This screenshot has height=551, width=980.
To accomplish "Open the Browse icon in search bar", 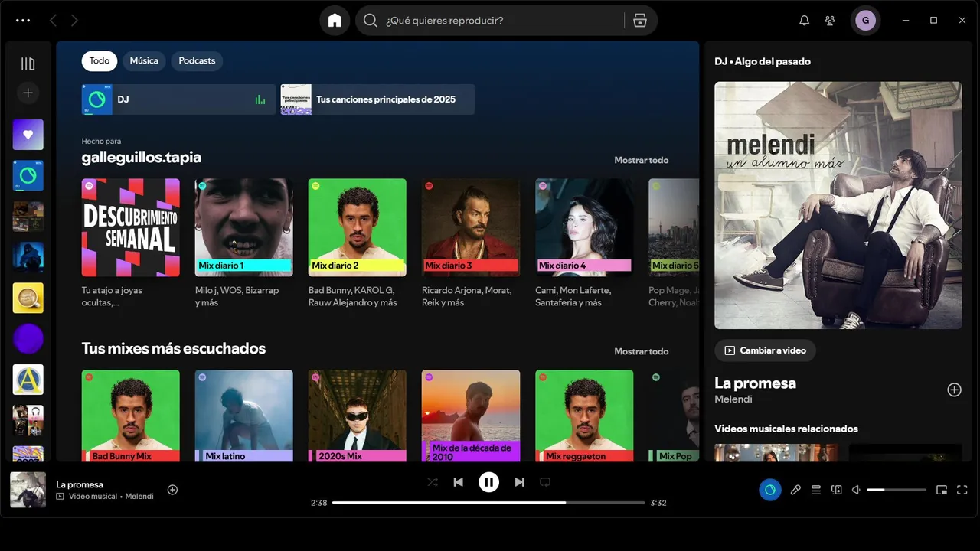I will coord(640,21).
